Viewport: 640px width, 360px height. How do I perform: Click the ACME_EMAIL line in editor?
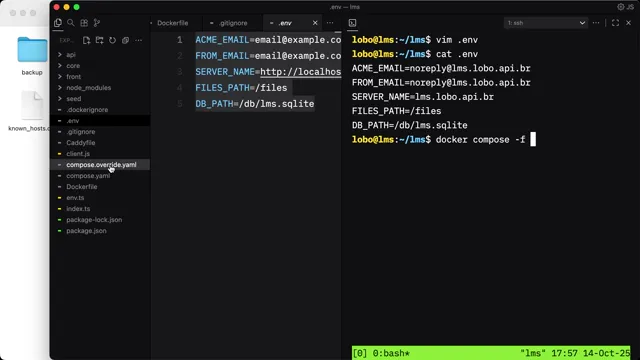tap(268, 40)
